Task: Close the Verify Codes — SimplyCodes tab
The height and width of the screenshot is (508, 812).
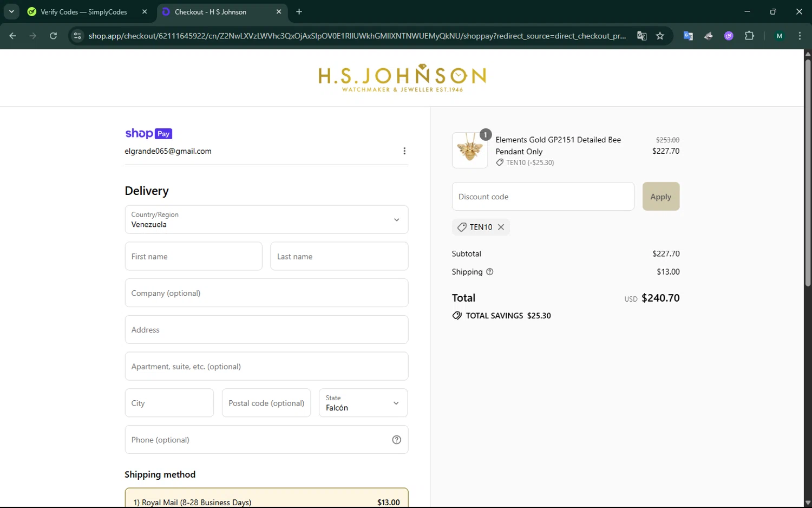Action: 145,12
